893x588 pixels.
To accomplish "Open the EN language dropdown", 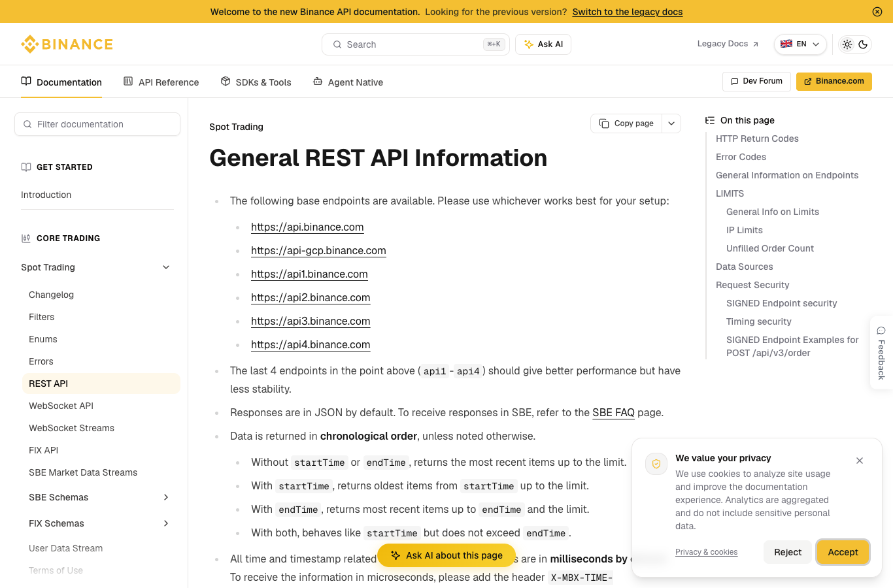I will (x=800, y=44).
